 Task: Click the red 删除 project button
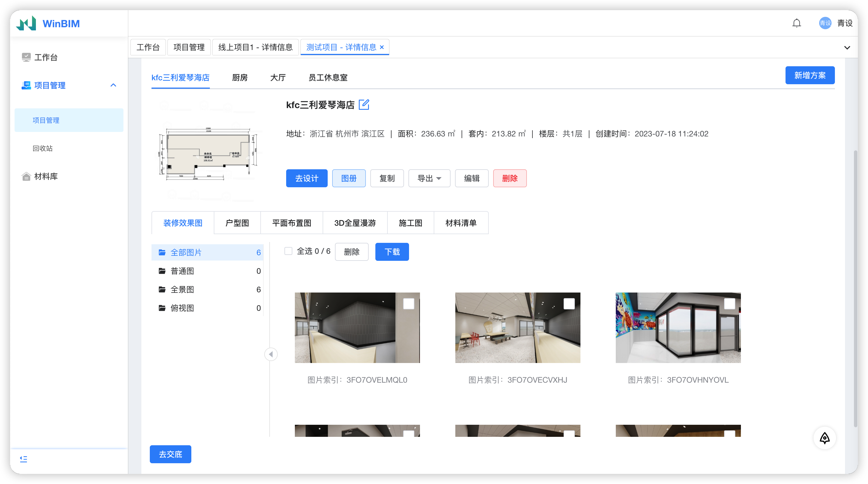coord(510,178)
